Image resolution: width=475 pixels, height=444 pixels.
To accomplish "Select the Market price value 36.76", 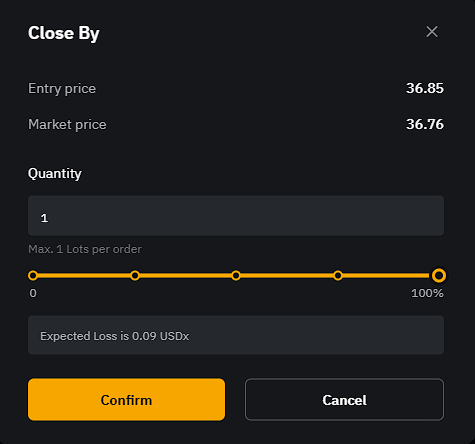I will coord(425,124).
